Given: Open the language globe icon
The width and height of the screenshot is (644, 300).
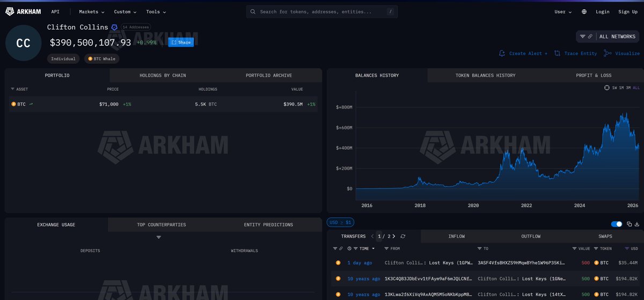Looking at the screenshot, I should (x=584, y=12).
